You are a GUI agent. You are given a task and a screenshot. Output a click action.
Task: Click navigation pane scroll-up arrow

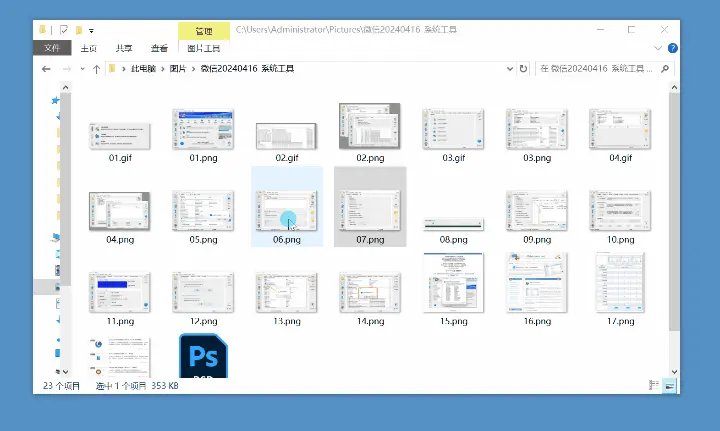coord(65,87)
